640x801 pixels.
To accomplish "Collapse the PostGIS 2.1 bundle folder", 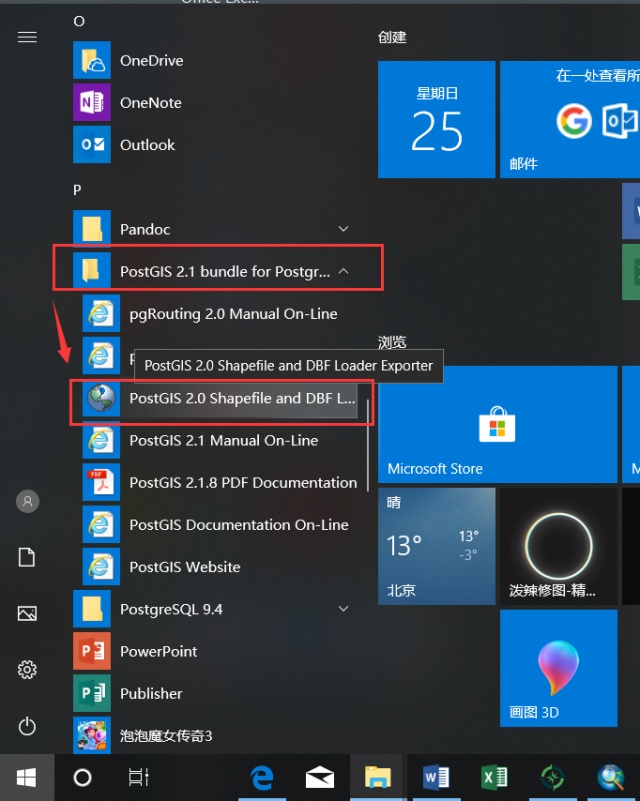I will coord(343,271).
